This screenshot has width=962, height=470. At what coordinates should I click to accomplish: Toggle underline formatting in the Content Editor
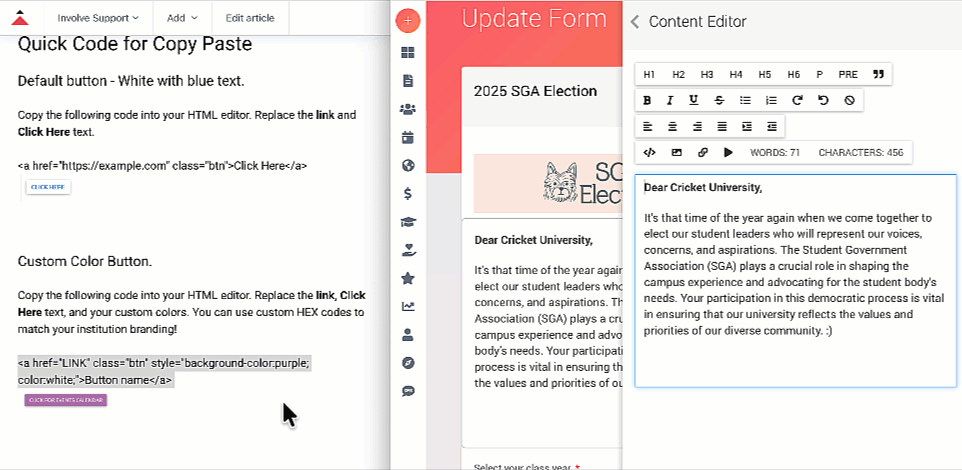coord(693,101)
